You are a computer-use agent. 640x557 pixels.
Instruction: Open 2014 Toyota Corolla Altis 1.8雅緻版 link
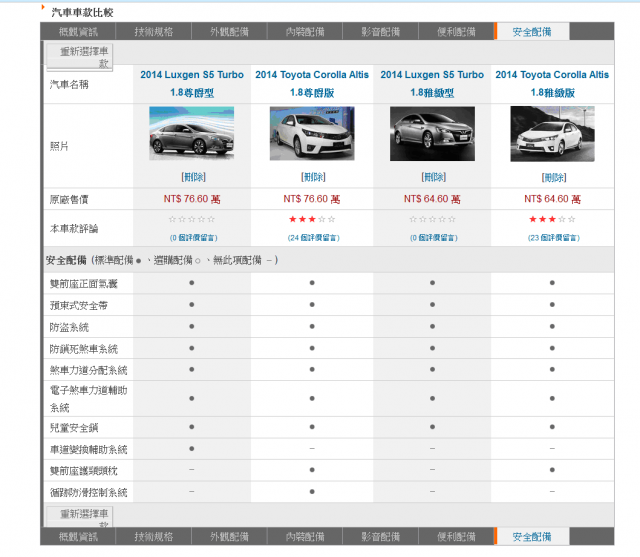coord(552,84)
